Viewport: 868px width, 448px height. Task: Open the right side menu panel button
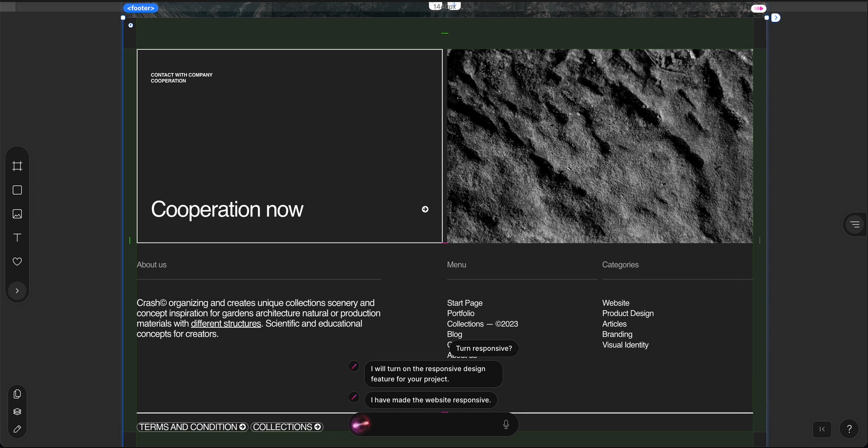pos(855,224)
